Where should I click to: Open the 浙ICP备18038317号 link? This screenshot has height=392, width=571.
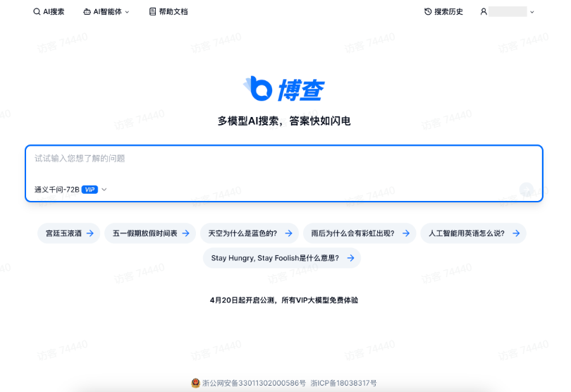343,383
